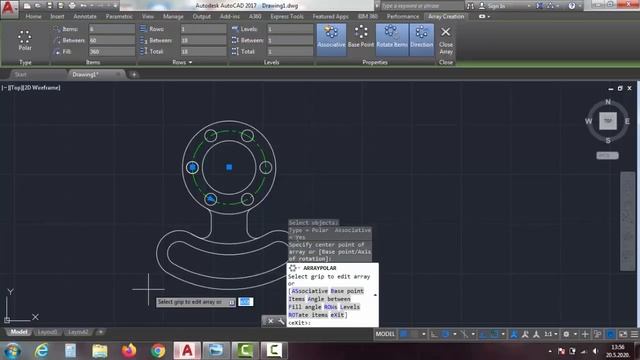Open the Insert ribbon tab
Image resolution: width=640 pixels, height=360 pixels.
click(x=57, y=16)
